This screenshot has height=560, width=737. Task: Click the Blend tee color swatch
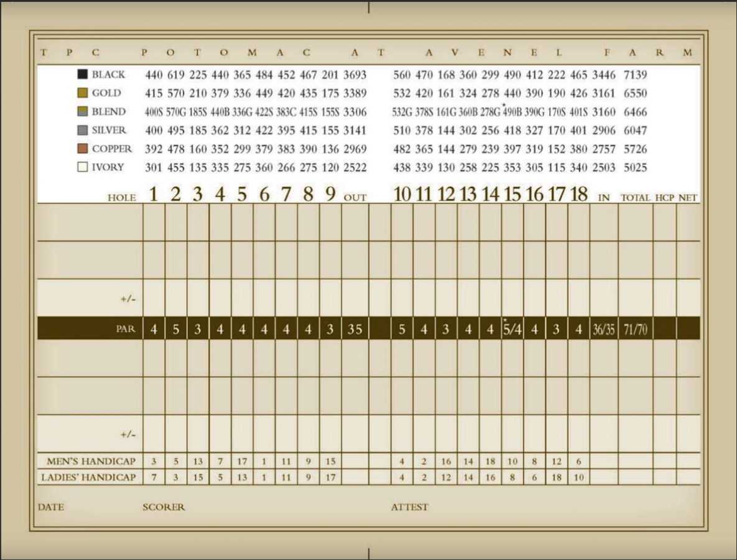click(x=82, y=112)
